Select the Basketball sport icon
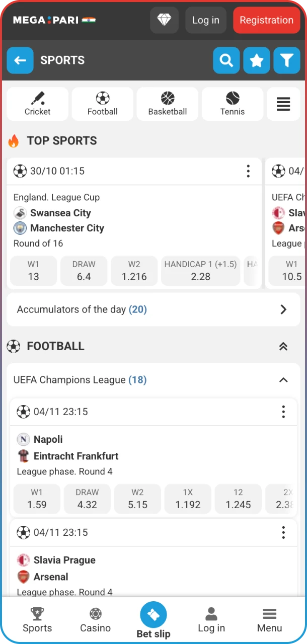 click(167, 104)
